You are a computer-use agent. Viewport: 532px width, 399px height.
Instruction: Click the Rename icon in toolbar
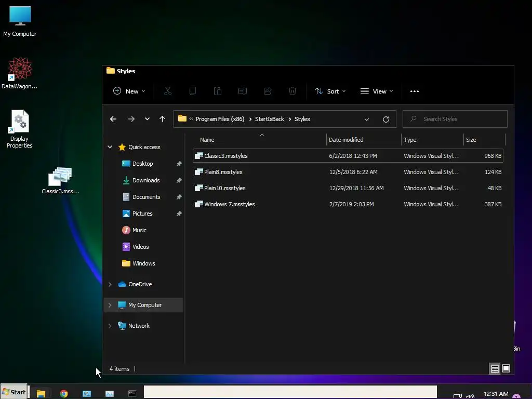[x=242, y=91]
